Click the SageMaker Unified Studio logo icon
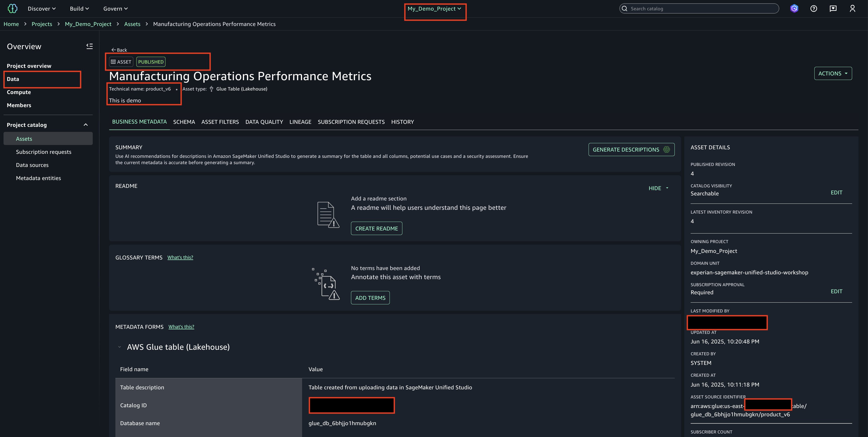868x437 pixels. tap(12, 8)
